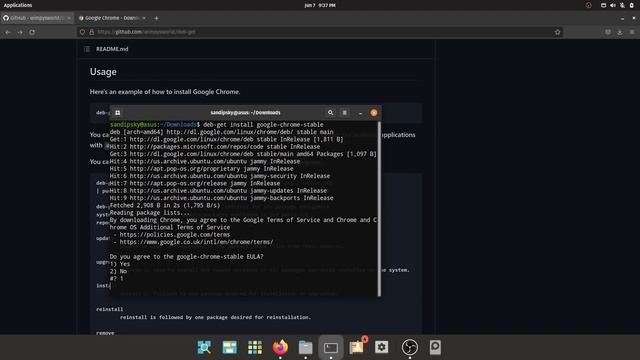This screenshot has height=360, width=640.
Task: Open Settings gear from the dock
Action: (x=382, y=347)
